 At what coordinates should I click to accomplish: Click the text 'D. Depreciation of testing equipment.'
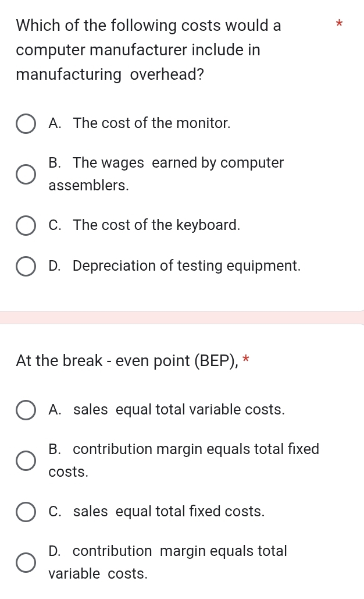coord(175,266)
